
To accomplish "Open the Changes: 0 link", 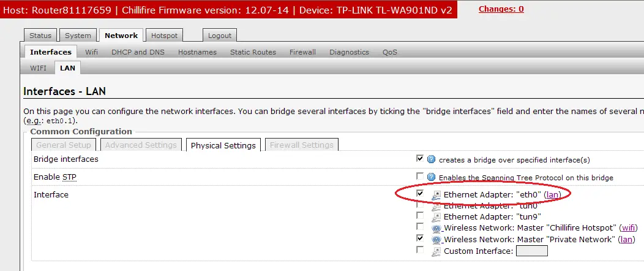I will pyautogui.click(x=501, y=9).
